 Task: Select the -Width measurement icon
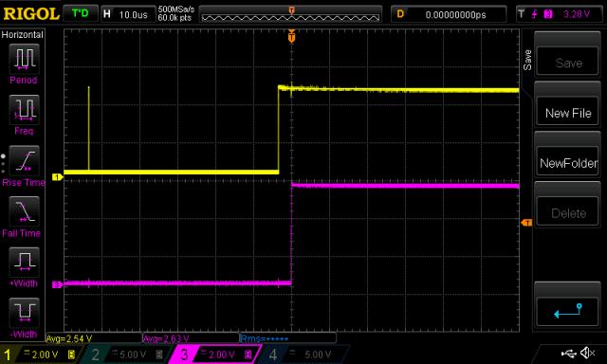(24, 313)
